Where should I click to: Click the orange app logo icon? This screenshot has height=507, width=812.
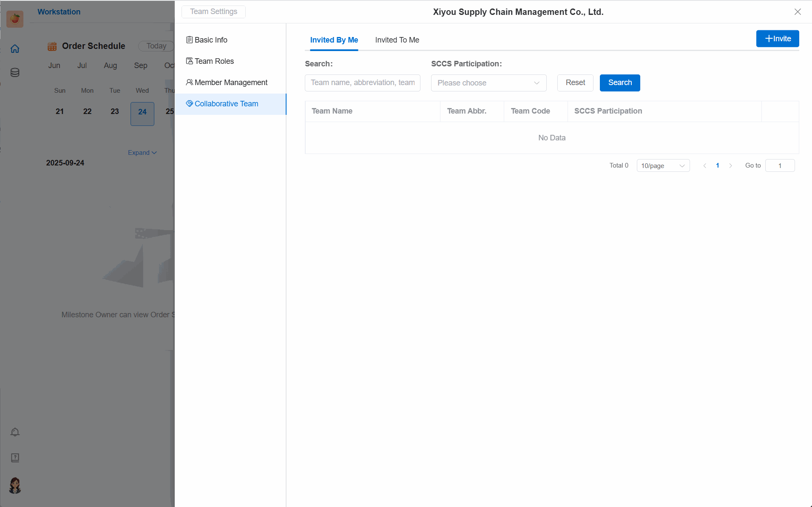point(15,19)
